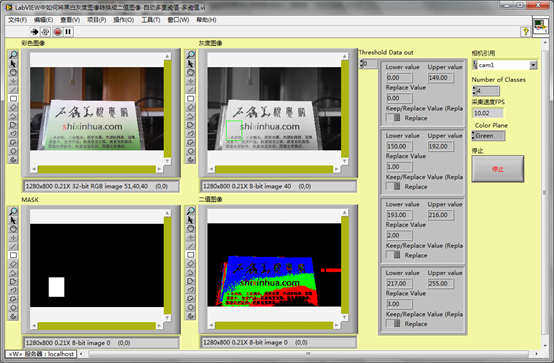Select the pointer tool beside the MASK image
The image size is (554, 363).
point(13,220)
